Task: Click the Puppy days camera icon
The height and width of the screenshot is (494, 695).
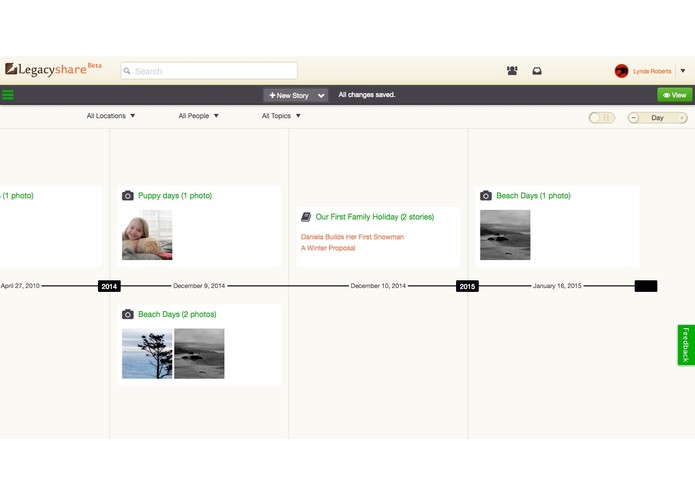Action: pyautogui.click(x=128, y=195)
